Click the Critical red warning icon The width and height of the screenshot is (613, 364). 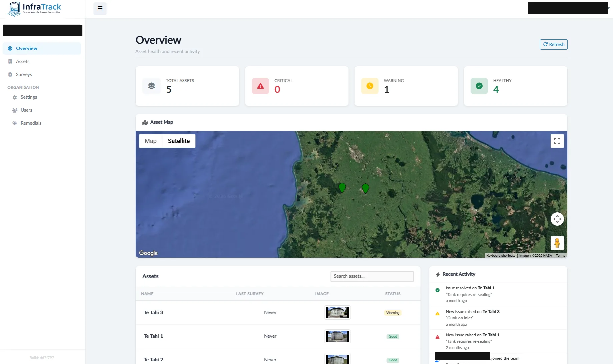pyautogui.click(x=260, y=86)
